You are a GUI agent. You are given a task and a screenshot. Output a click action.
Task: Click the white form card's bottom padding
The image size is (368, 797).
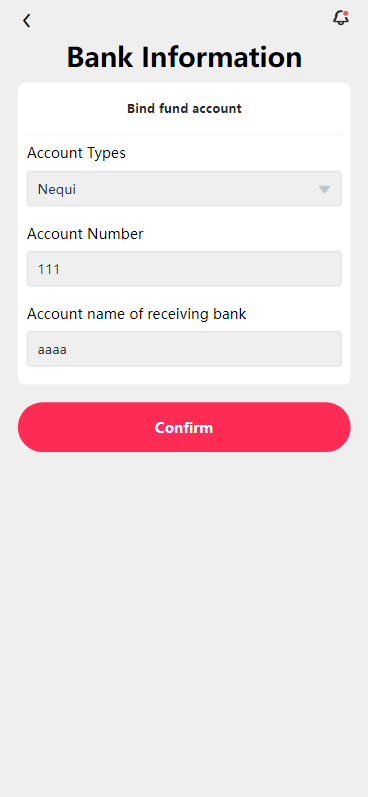[184, 376]
